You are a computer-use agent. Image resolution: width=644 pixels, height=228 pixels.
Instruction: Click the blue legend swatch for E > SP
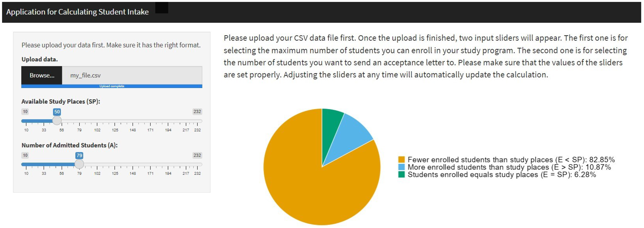[401, 167]
